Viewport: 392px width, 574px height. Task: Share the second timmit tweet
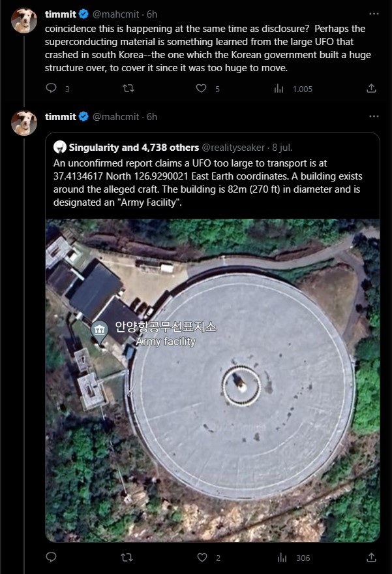pos(372,558)
